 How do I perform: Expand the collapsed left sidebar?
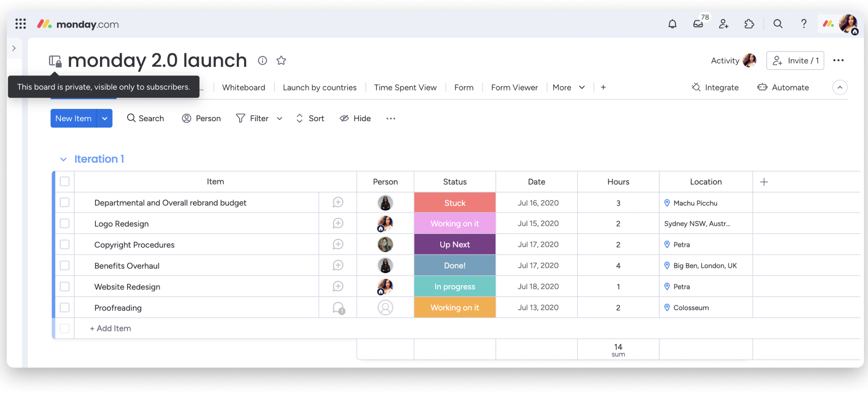click(x=14, y=48)
